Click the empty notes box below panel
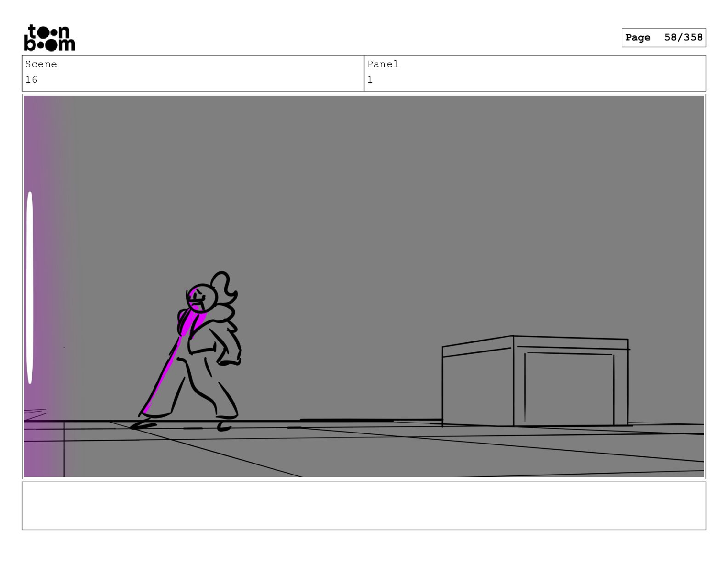The image size is (728, 563). [364, 506]
